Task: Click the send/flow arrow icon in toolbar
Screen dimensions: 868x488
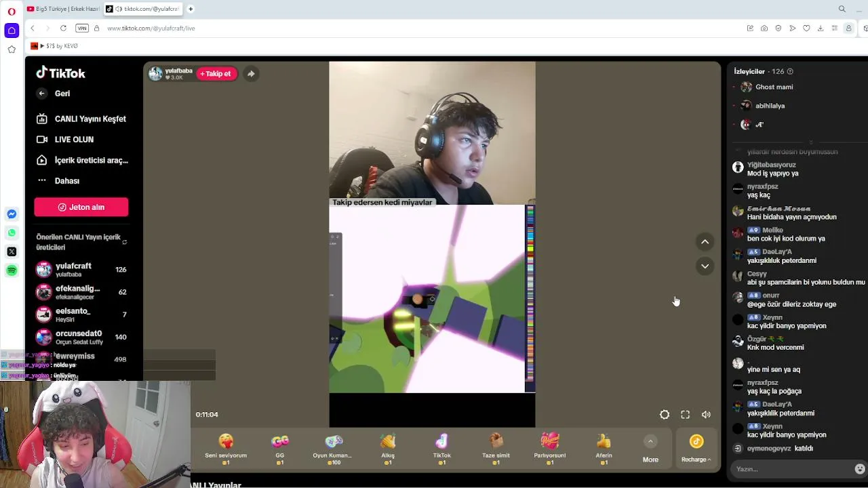Action: [792, 28]
